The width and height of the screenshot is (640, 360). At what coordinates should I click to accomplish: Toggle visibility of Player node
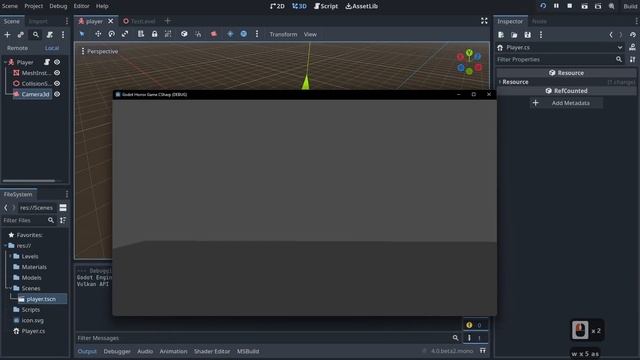point(57,62)
